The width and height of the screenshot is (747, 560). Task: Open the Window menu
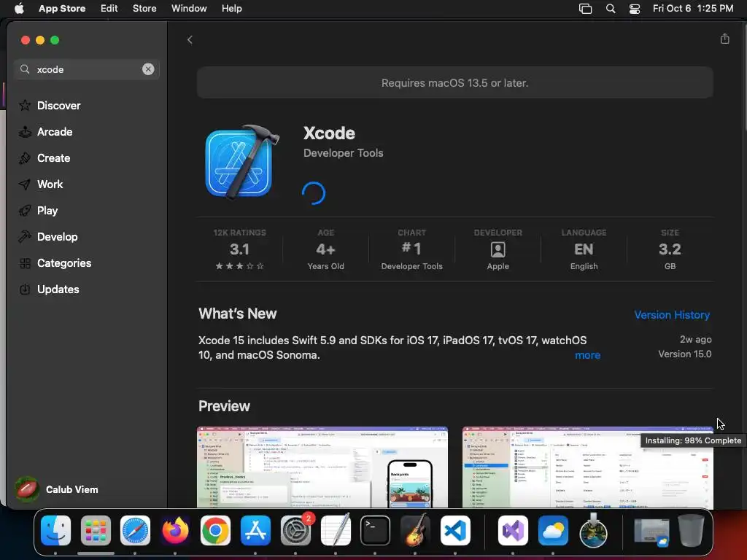(189, 9)
